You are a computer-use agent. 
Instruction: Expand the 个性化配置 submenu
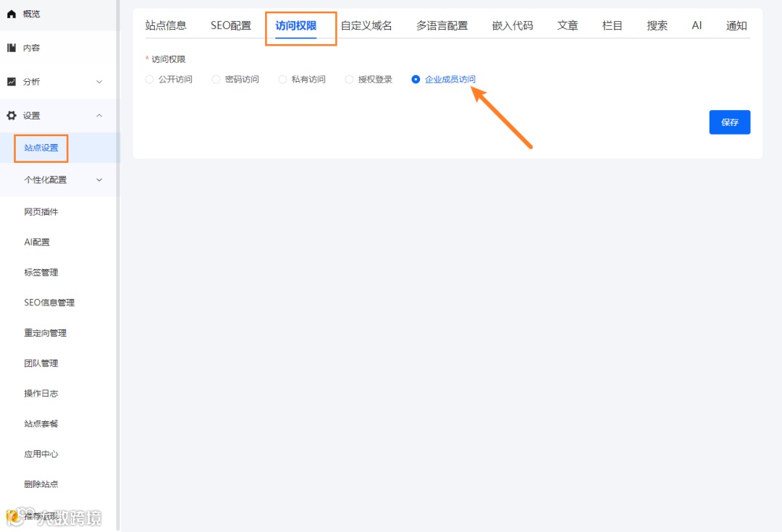pyautogui.click(x=98, y=180)
